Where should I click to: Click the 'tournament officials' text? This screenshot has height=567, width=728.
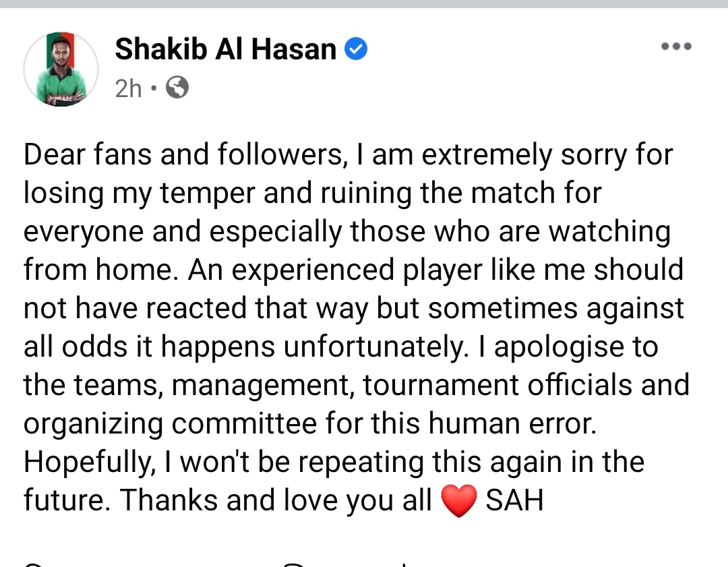pyautogui.click(x=497, y=385)
